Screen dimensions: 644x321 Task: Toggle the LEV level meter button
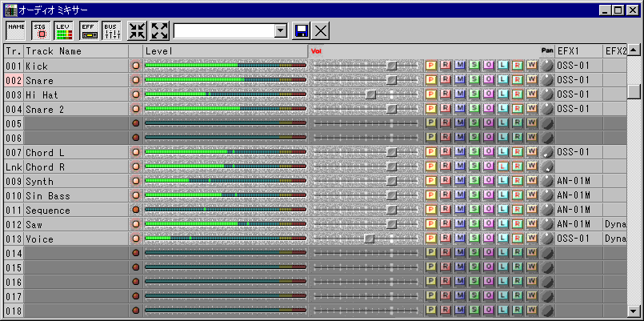point(64,30)
